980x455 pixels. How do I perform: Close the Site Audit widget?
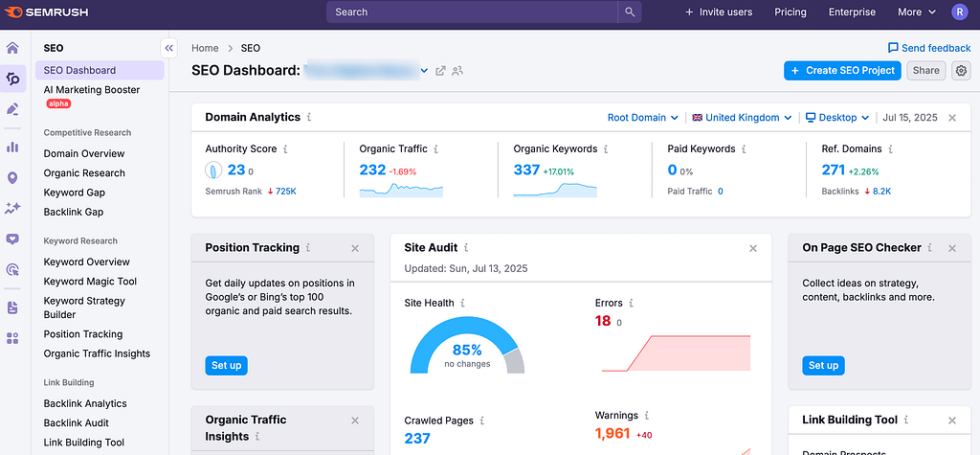753,248
